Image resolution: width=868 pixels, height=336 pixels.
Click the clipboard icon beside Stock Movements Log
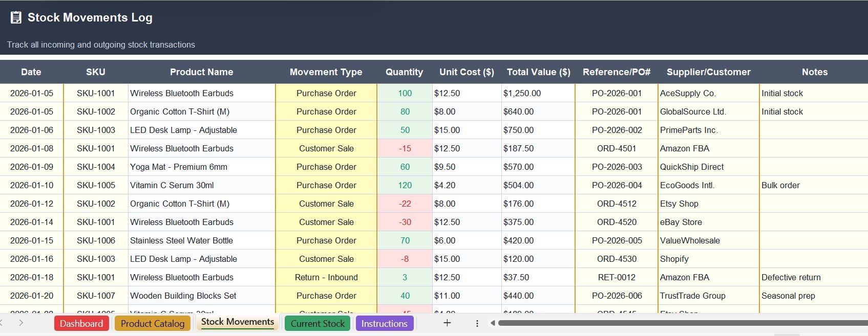[16, 17]
